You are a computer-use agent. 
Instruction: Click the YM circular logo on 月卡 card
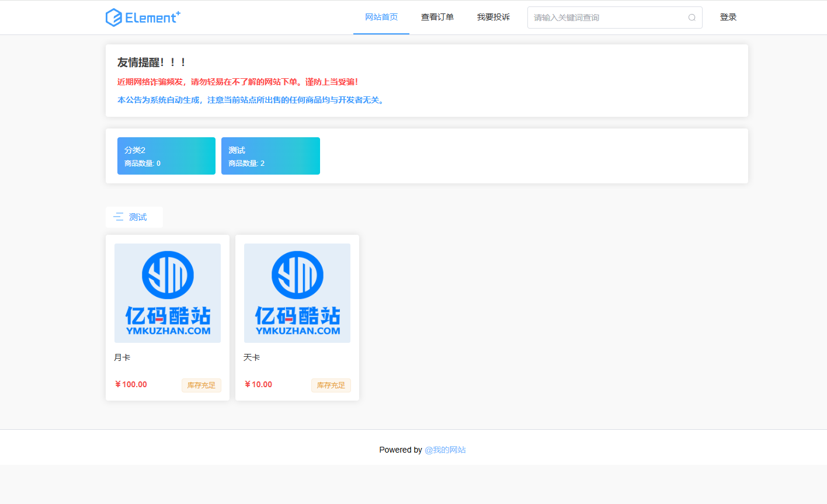(168, 274)
